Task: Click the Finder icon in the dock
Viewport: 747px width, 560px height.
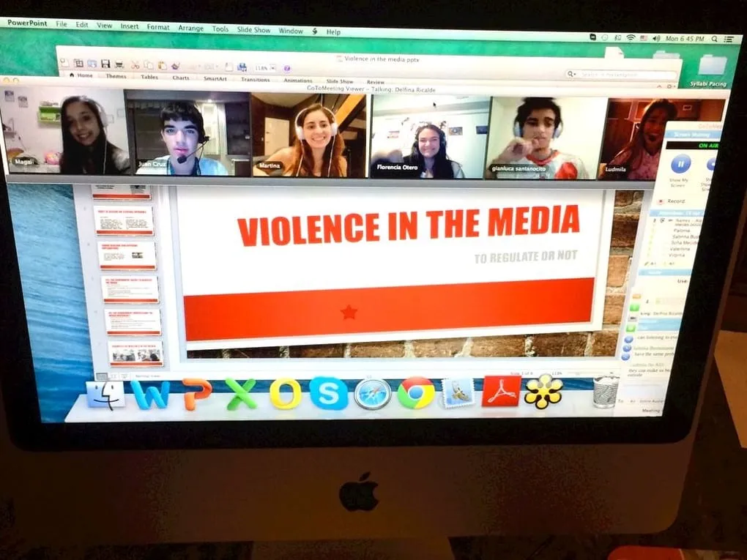Action: (105, 395)
